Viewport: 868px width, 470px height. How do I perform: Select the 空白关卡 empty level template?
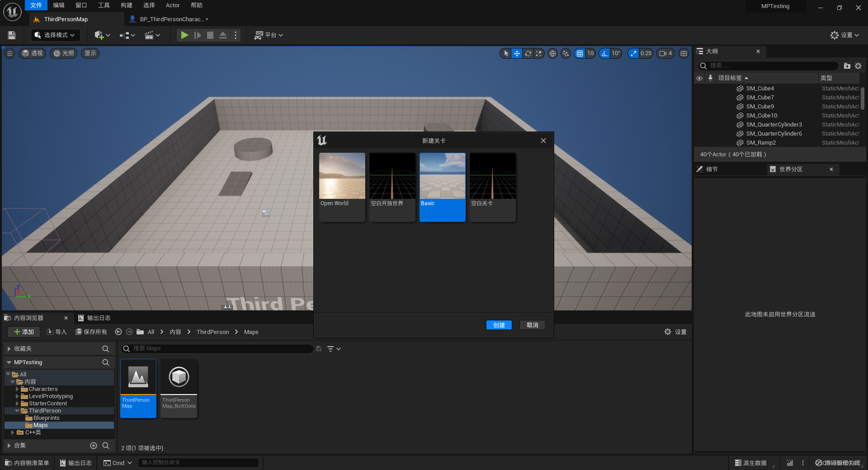[x=493, y=187]
